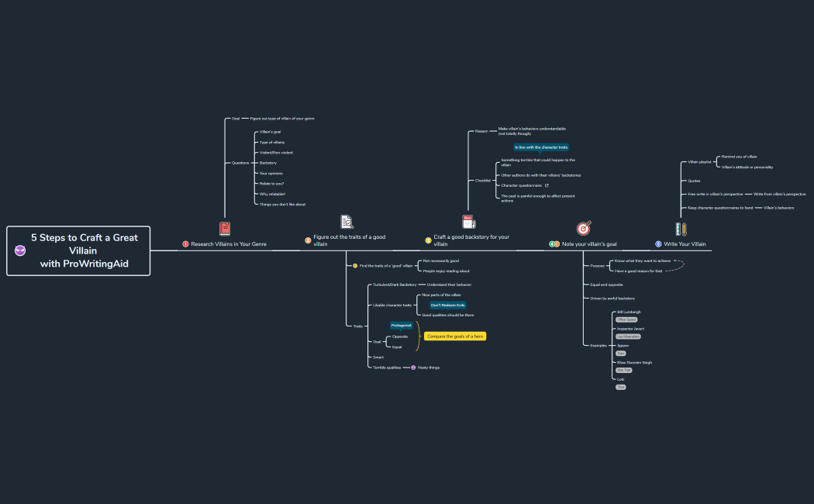
Task: Select the 'Villain playlist' subtopic
Action: click(699, 162)
